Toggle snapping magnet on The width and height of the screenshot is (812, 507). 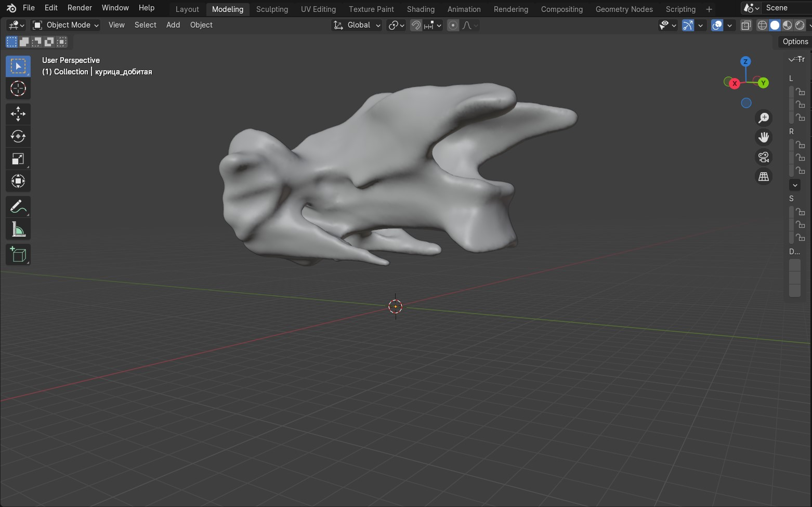pos(416,25)
